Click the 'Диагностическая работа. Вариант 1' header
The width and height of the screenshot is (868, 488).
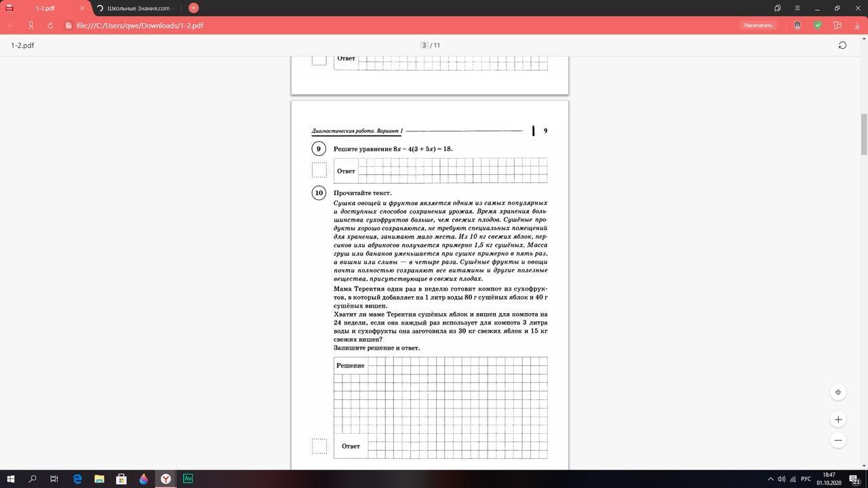pos(357,131)
